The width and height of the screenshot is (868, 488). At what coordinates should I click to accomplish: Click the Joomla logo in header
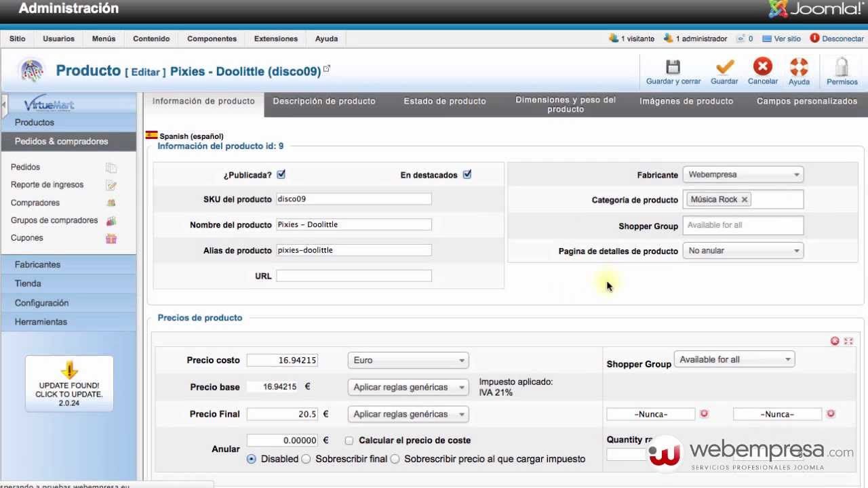[816, 9]
